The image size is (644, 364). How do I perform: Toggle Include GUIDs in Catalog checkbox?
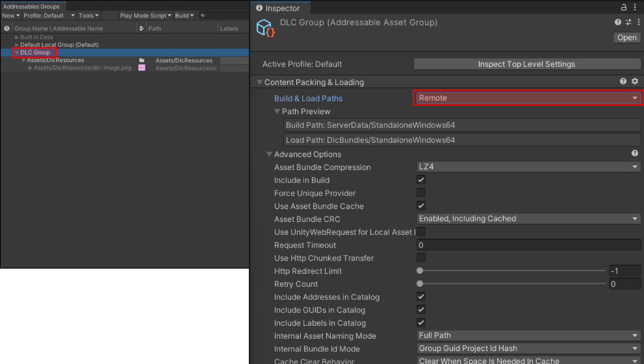(x=421, y=309)
